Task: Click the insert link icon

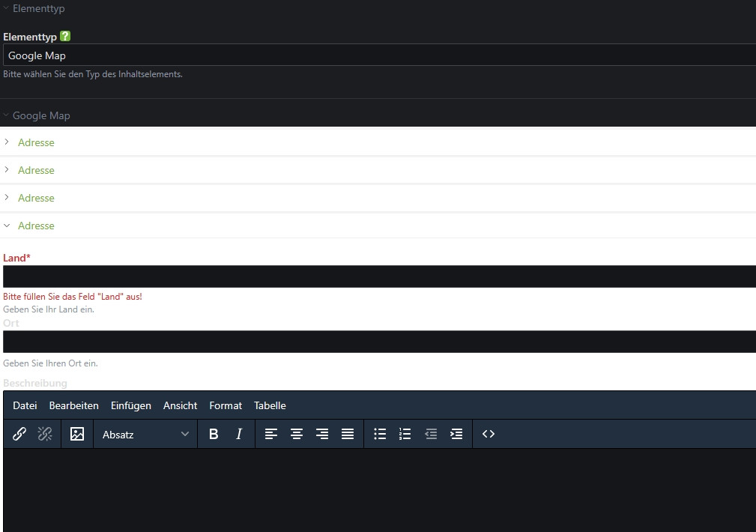Action: [x=19, y=434]
